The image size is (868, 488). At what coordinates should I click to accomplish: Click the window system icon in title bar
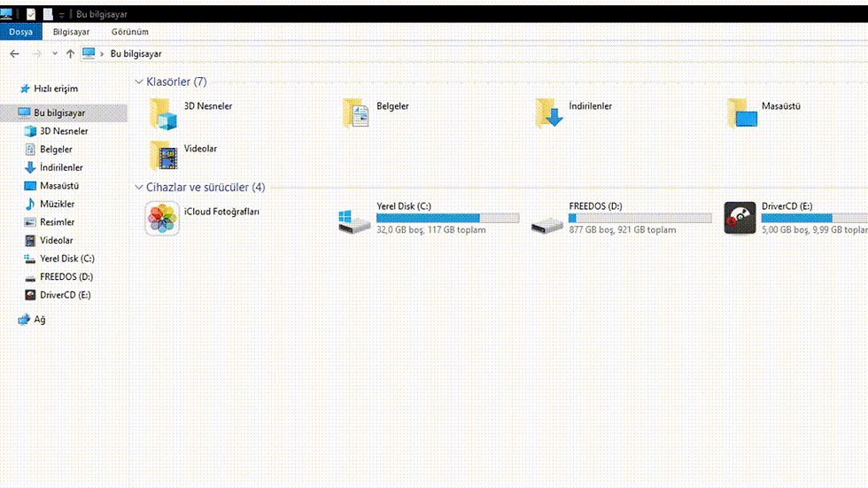click(7, 14)
